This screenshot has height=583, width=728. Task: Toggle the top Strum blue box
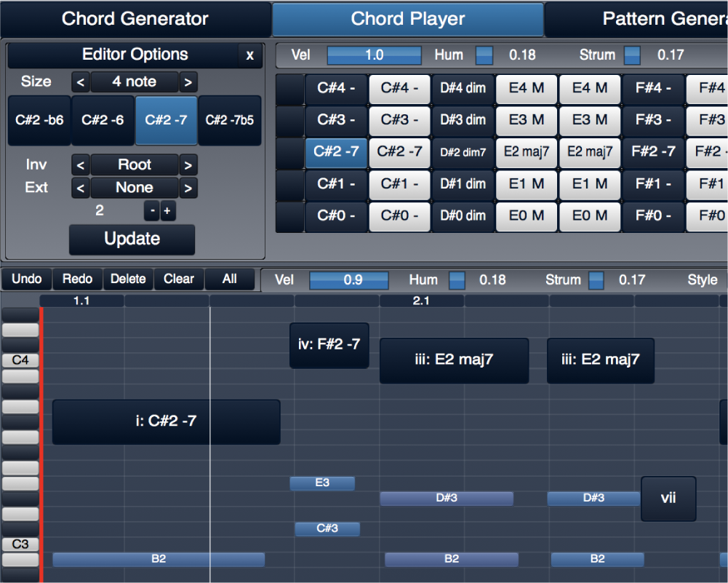pyautogui.click(x=632, y=55)
